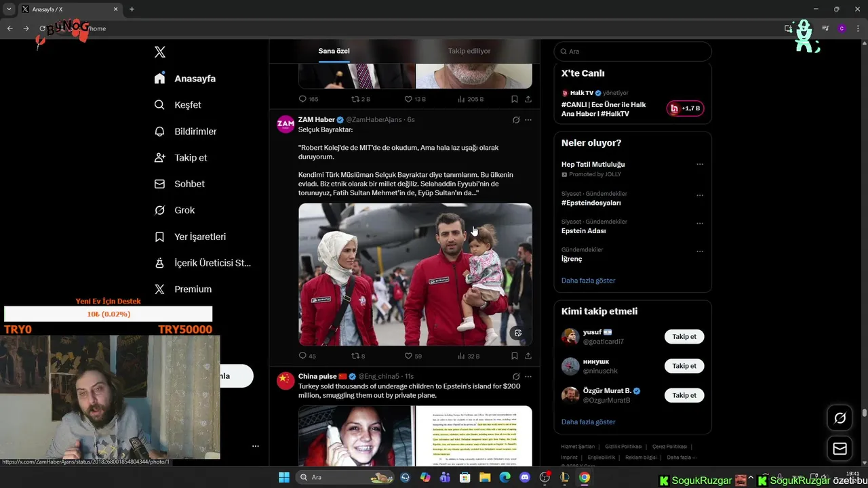Open İğrenç trending topic
868x488 pixels.
[x=572, y=259]
